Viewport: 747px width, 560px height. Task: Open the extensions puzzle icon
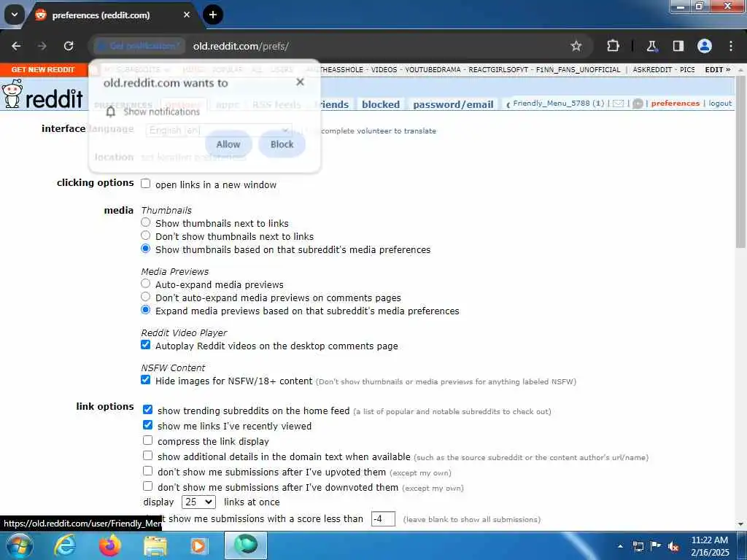613,46
